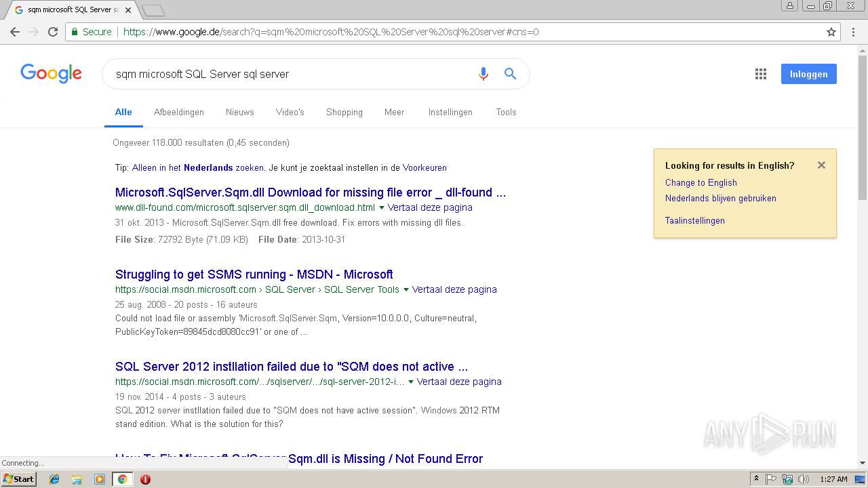Expand options for SSMS result URL
This screenshot has height=488, width=868.
pyautogui.click(x=406, y=290)
